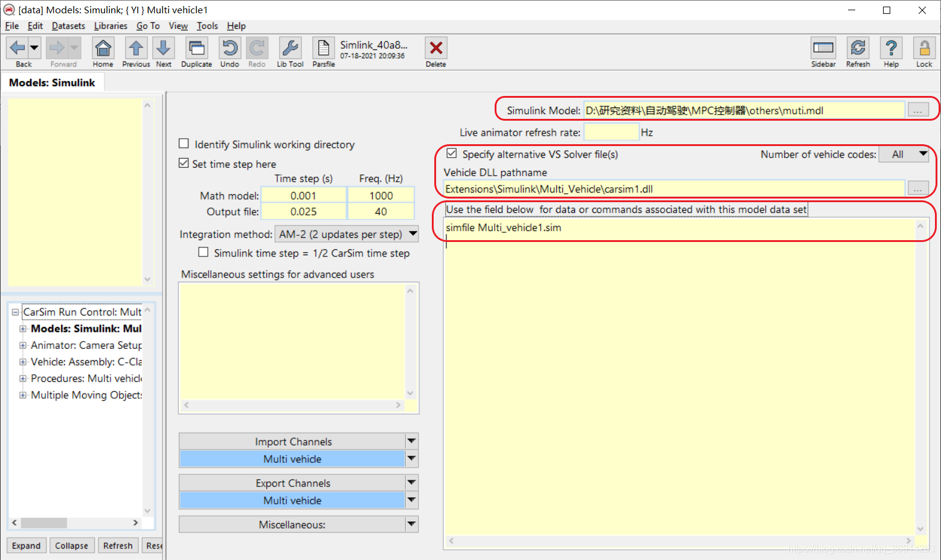This screenshot has width=941, height=560.
Task: Open the Libraries menu
Action: (111, 26)
